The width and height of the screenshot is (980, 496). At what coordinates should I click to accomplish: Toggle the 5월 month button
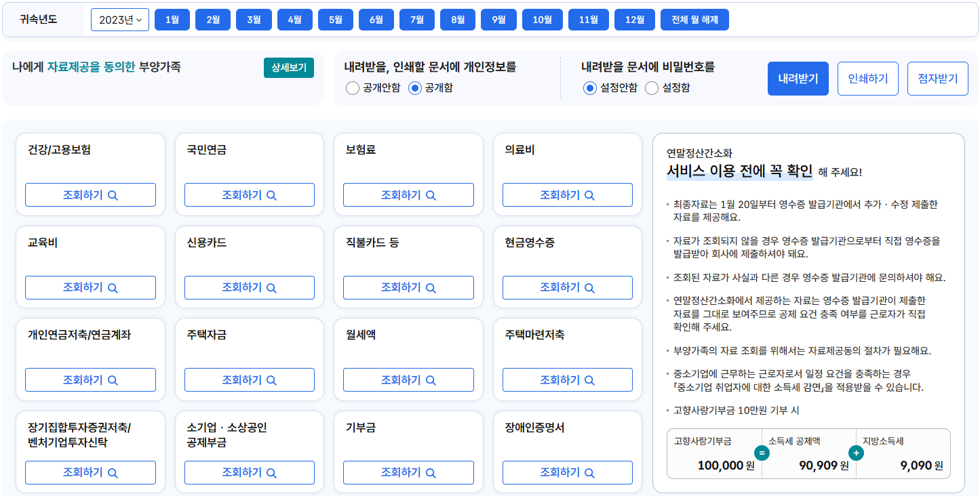click(x=336, y=20)
